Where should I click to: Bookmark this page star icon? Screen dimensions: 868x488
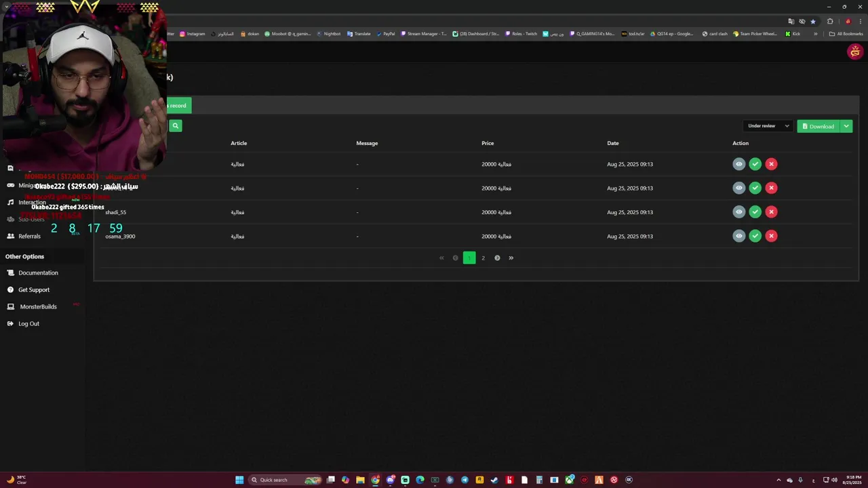(x=813, y=21)
